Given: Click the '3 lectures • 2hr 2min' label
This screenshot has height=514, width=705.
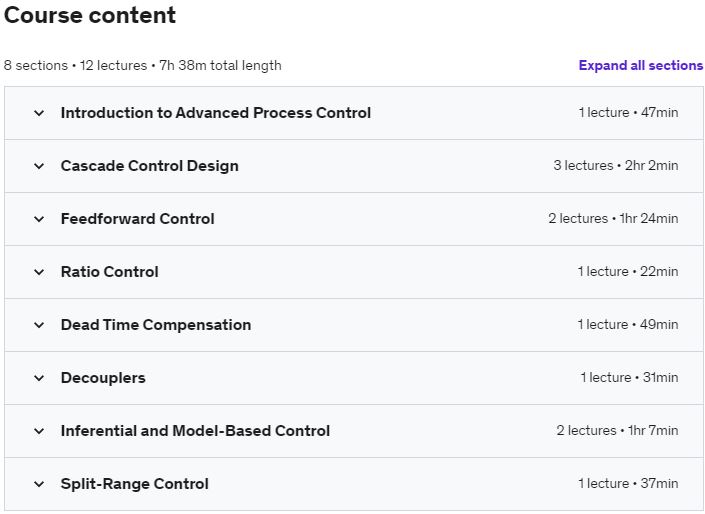Looking at the screenshot, I should (616, 165).
